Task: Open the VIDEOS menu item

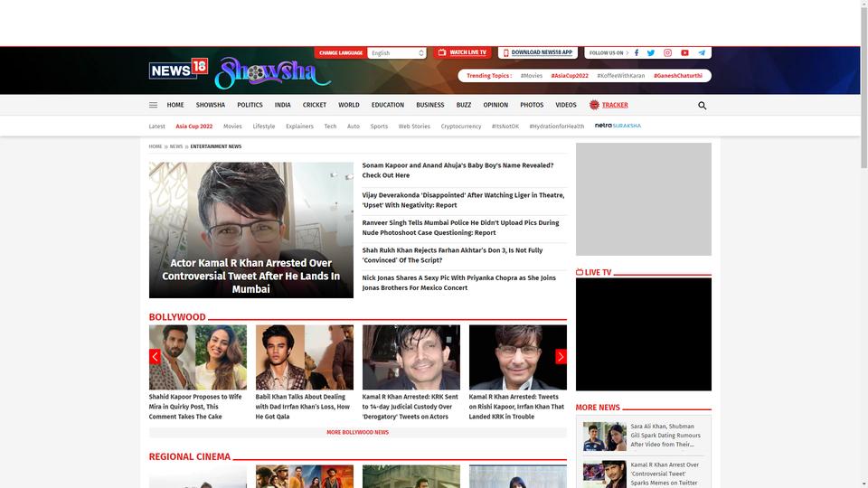Action: [x=566, y=105]
